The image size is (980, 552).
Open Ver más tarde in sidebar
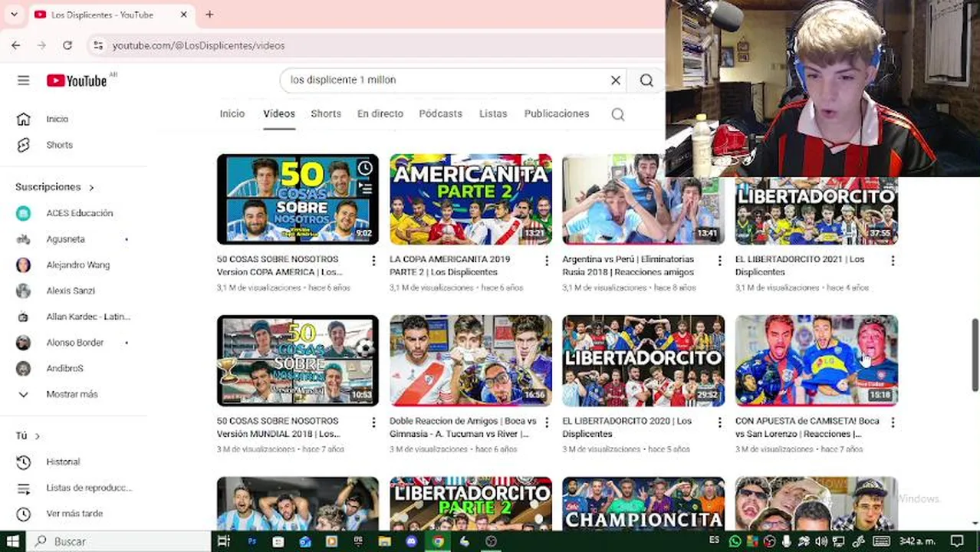pos(73,514)
